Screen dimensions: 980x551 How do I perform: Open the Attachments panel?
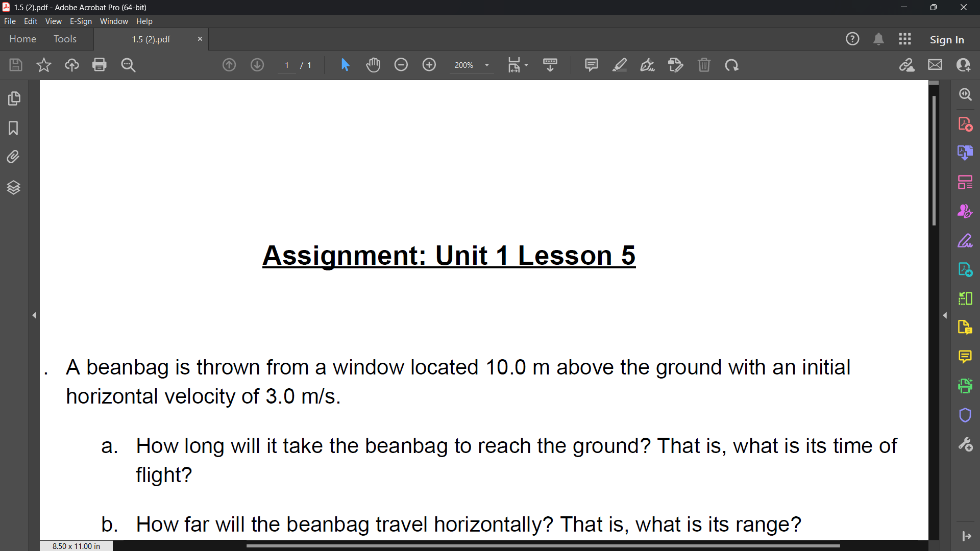[13, 157]
